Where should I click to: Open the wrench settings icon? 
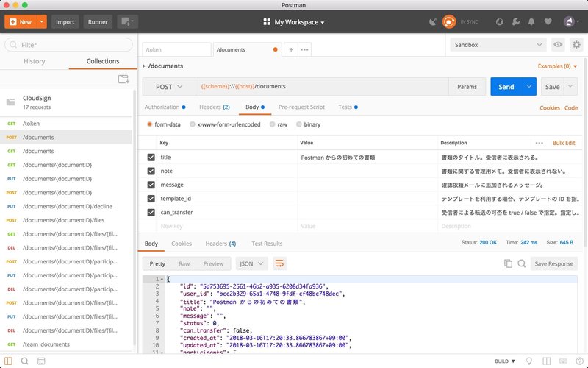click(x=516, y=22)
